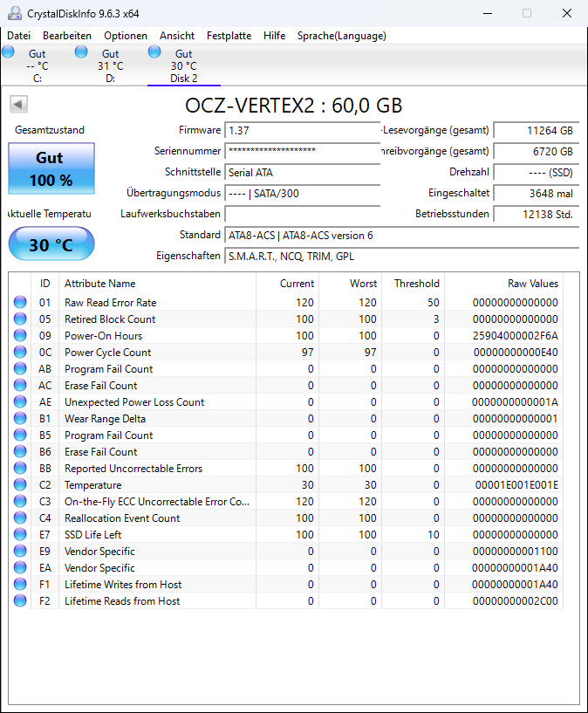Screen dimensions: 588x713
Task: Click raw value 00001E001E001E for Temperature
Action: click(x=516, y=484)
